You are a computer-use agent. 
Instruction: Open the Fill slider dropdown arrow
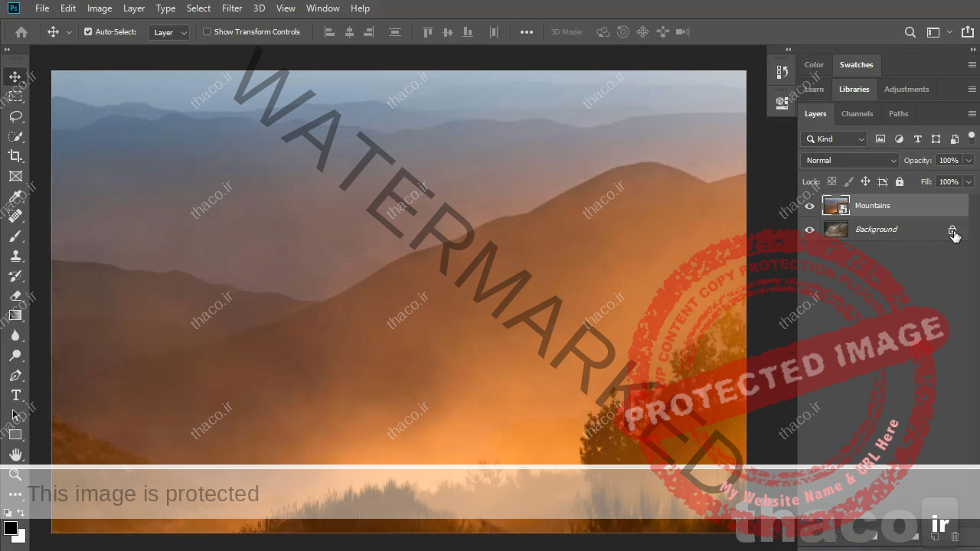pyautogui.click(x=969, y=181)
